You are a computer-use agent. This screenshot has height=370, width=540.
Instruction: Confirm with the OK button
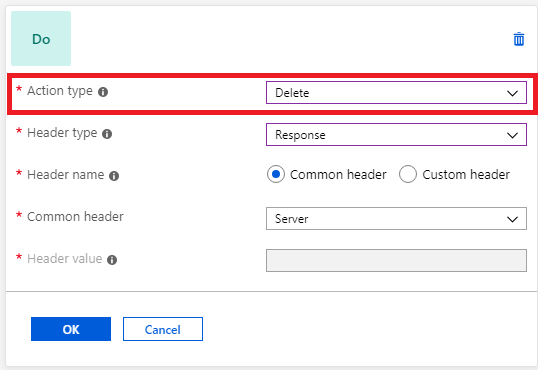(71, 329)
